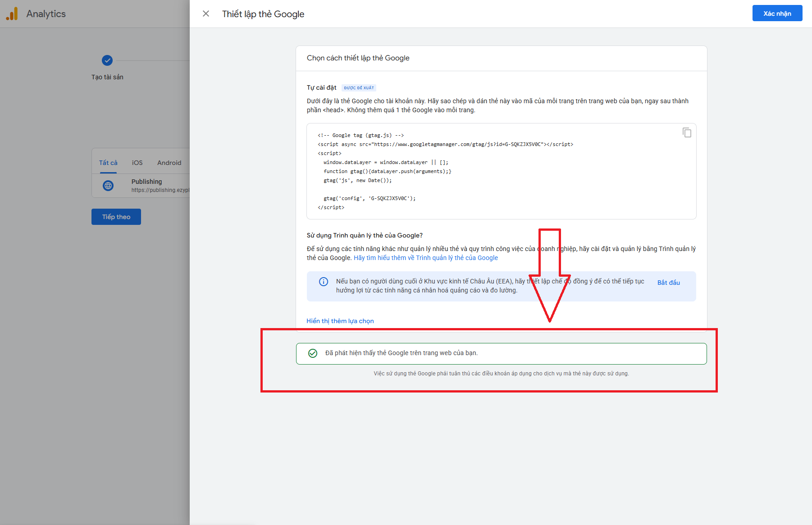Click the googletagmanager script src line
Image resolution: width=812 pixels, height=525 pixels.
pos(445,144)
